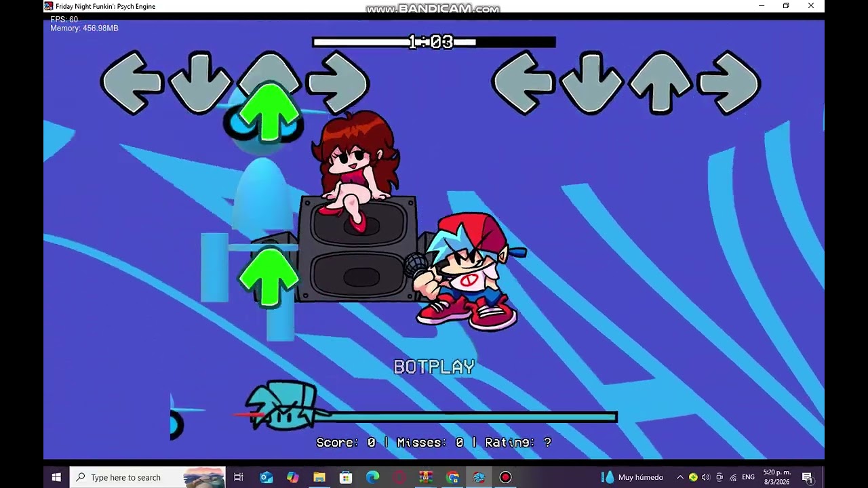
Task: Click the opponent's down arrow receptor
Action: tap(201, 81)
